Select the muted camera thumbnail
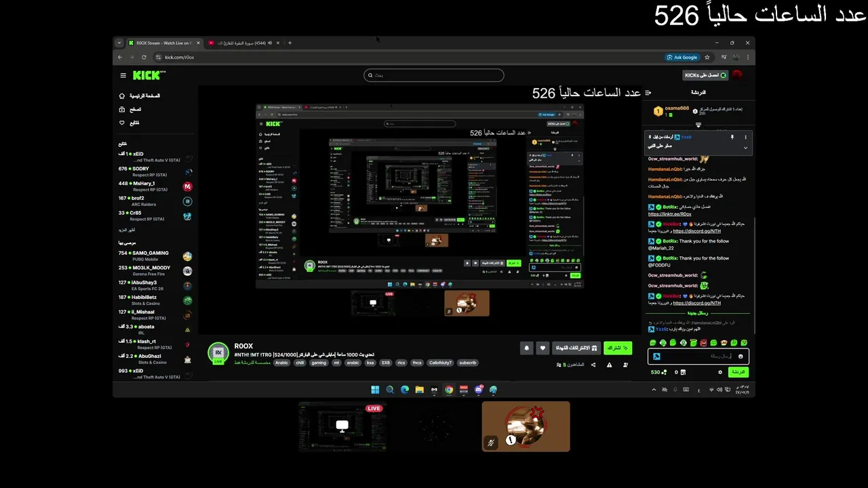 tap(526, 426)
